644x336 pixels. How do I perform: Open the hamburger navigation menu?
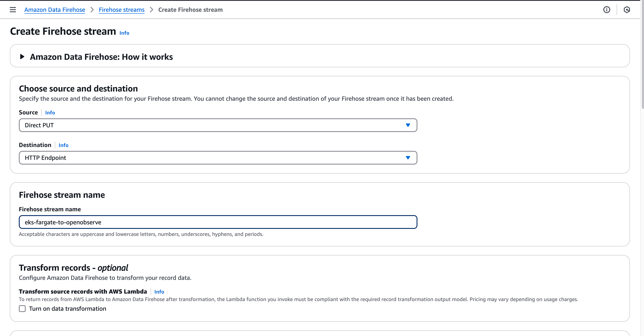(x=13, y=10)
